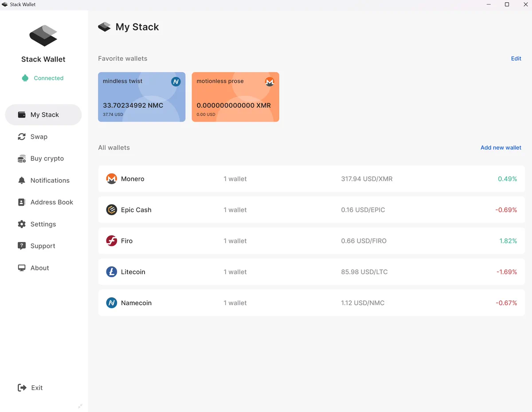The width and height of the screenshot is (532, 412).
Task: Click the Settings gear icon
Action: [x=21, y=224]
